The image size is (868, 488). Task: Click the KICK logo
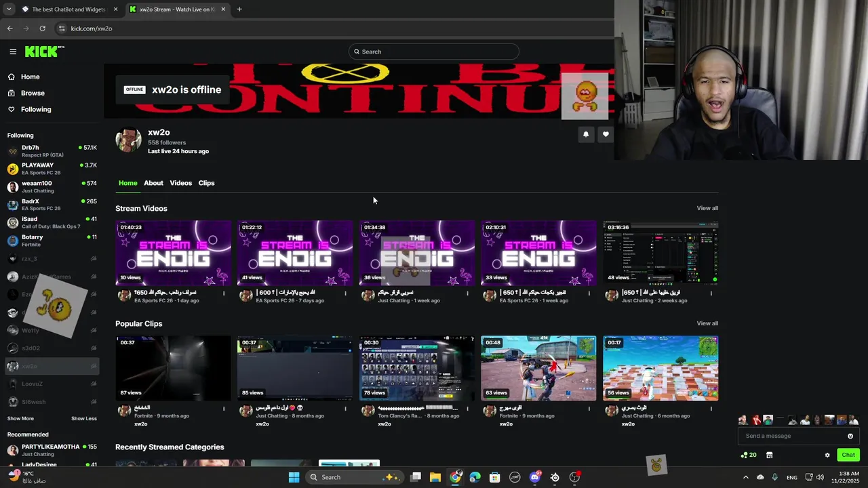(44, 52)
